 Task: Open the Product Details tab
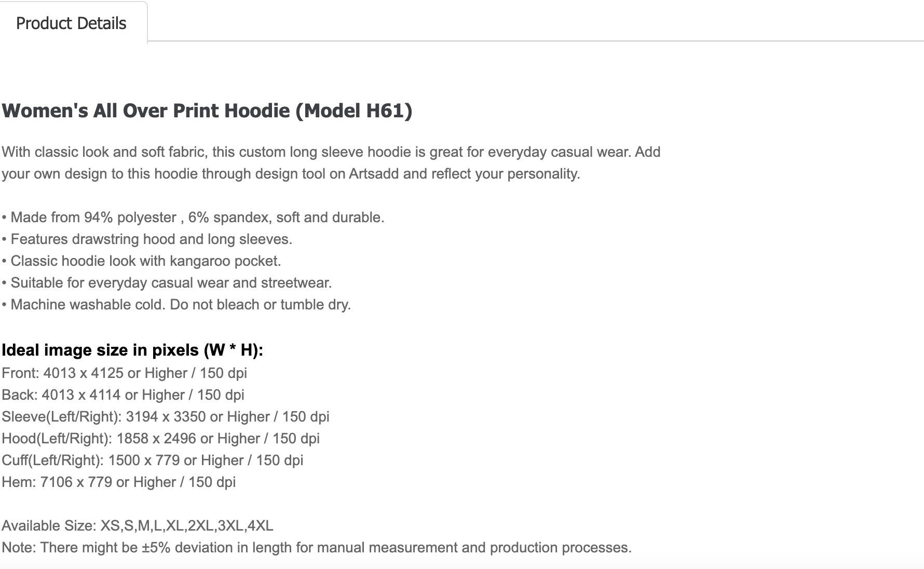tap(71, 23)
